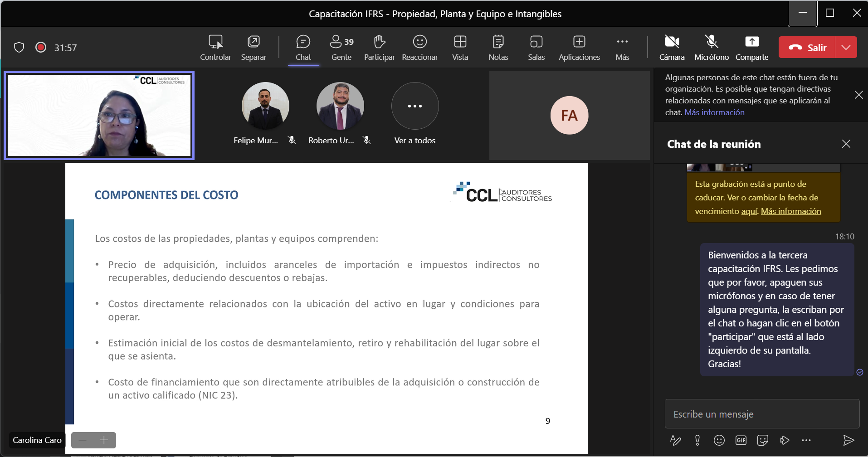The width and height of the screenshot is (868, 457).
Task: Click the Carolina Caro name label
Action: click(x=37, y=440)
